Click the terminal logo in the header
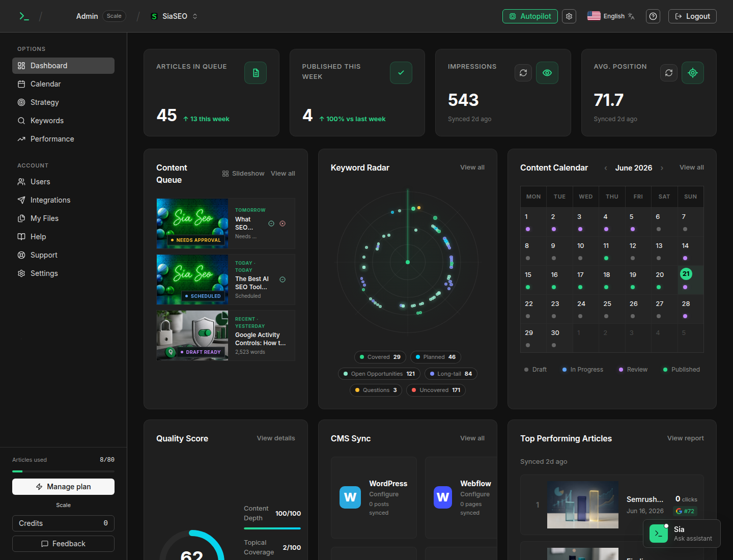 pos(24,16)
